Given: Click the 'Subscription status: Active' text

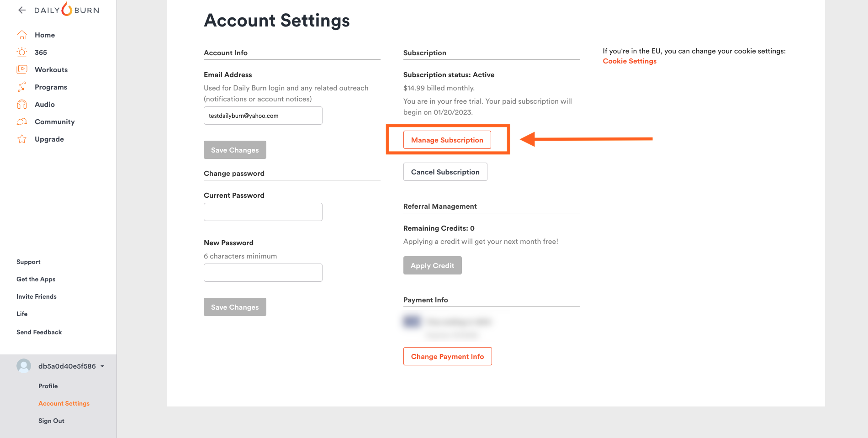Looking at the screenshot, I should [x=449, y=75].
